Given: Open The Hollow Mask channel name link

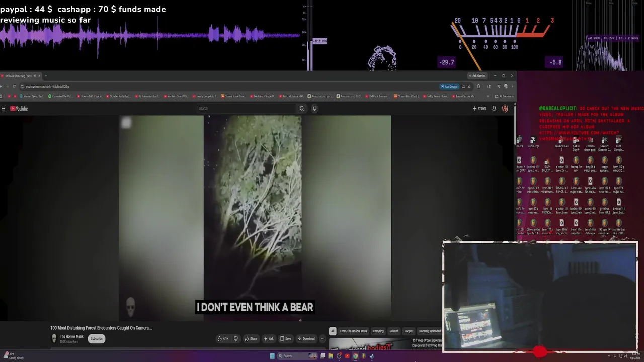Looking at the screenshot, I should click(x=71, y=336).
